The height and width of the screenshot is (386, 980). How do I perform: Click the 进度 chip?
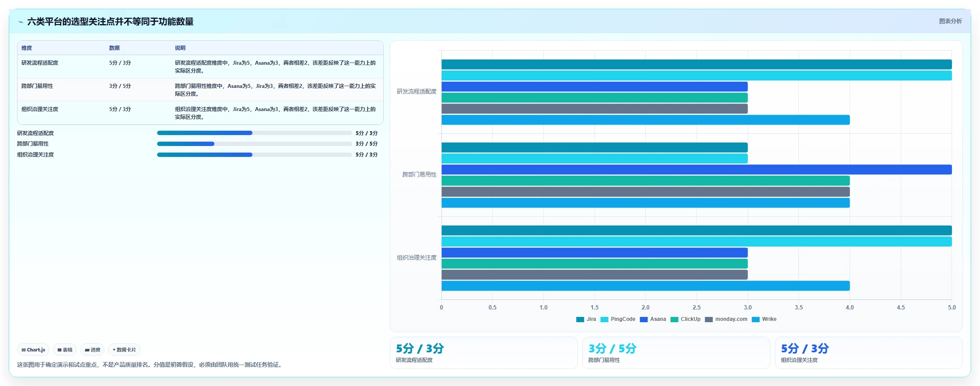coord(92,350)
